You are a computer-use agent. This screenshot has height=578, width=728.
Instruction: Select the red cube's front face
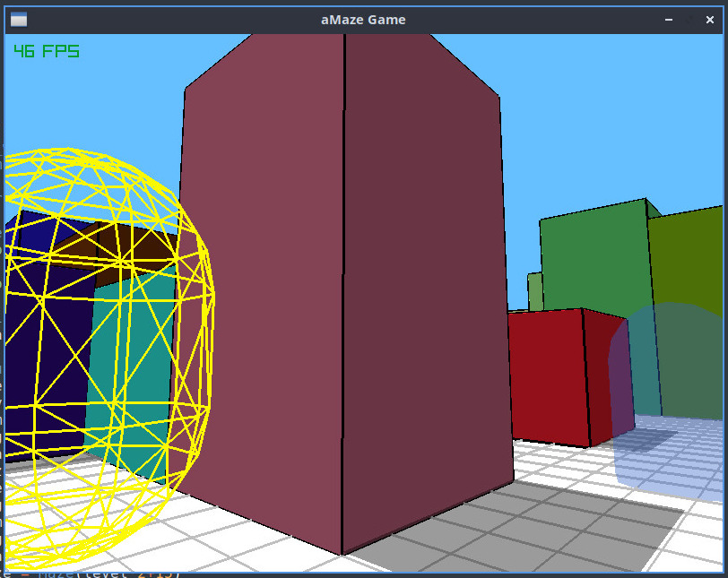pyautogui.click(x=548, y=375)
